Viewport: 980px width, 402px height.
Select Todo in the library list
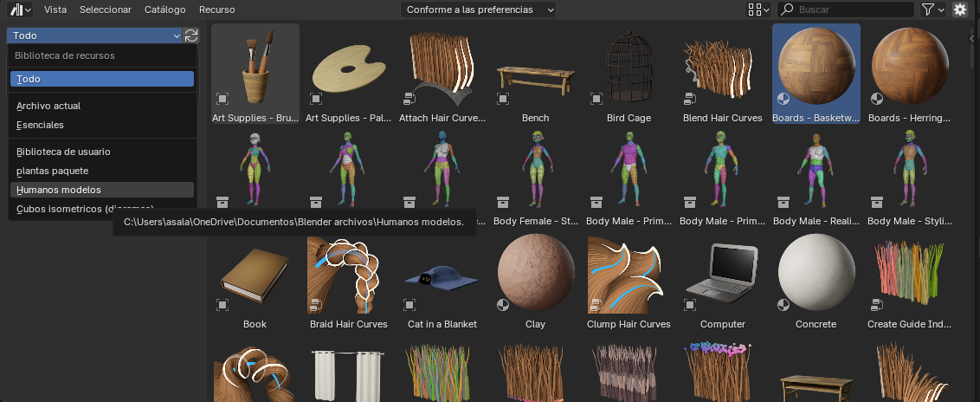[102, 79]
